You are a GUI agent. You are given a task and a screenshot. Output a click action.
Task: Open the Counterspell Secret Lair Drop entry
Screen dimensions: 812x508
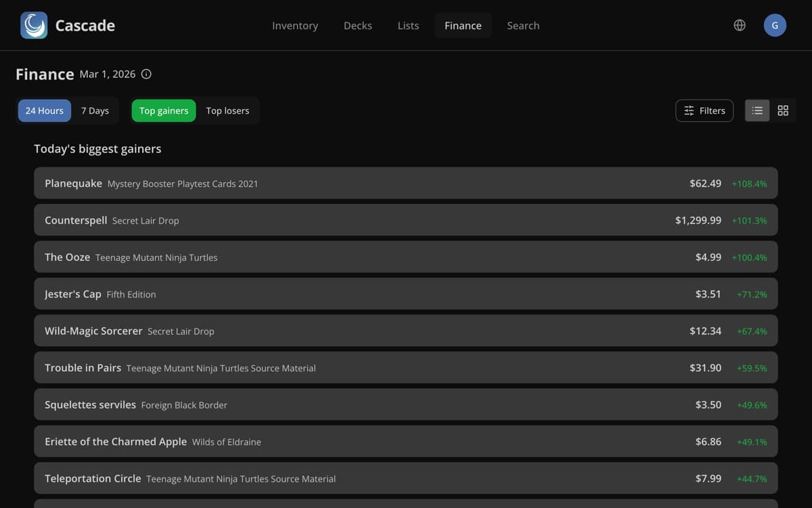point(406,220)
